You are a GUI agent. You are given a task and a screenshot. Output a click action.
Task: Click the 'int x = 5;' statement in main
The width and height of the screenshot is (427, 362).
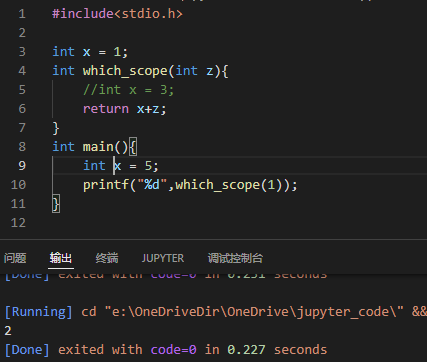pyautogui.click(x=121, y=166)
